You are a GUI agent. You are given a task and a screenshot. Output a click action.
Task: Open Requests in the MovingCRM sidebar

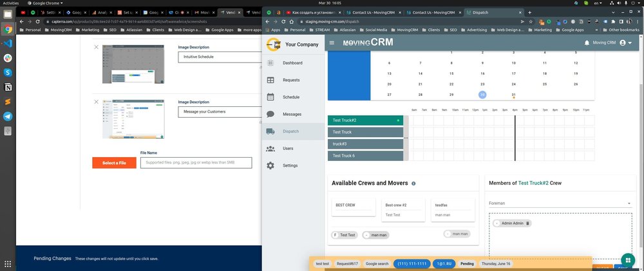point(292,80)
